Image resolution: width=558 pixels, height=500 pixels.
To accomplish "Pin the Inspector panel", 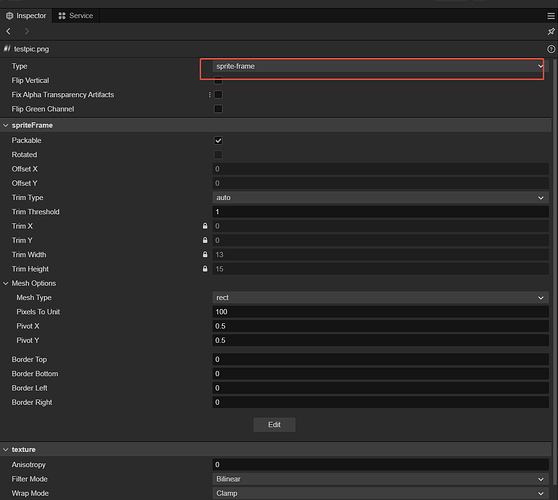I will 551,31.
